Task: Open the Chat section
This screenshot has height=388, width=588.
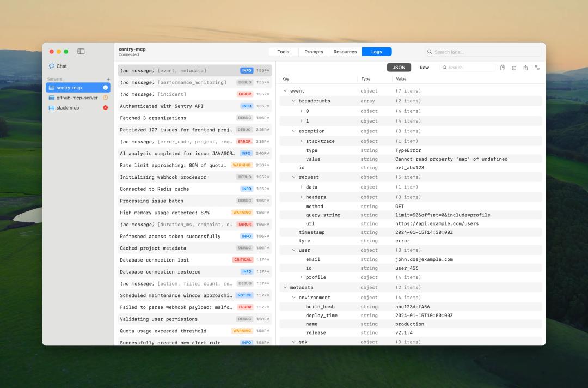Action: [62, 66]
